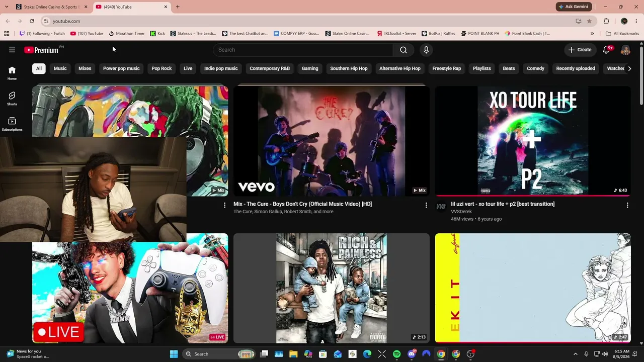Focus the YouTube search field
Image resolution: width=644 pixels, height=362 pixels.
303,50
